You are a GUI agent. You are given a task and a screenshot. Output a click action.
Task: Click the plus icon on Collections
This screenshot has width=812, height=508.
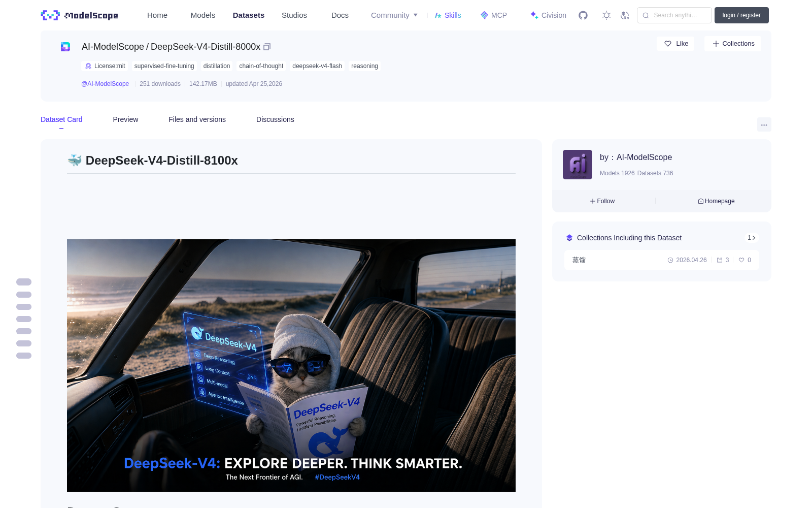coord(716,44)
